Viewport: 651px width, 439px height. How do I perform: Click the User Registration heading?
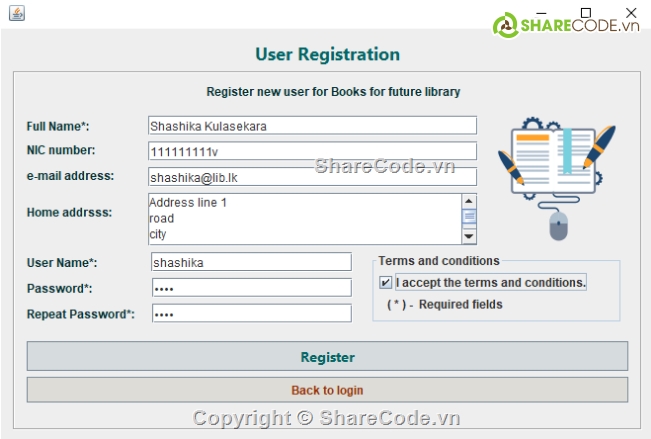coord(327,55)
